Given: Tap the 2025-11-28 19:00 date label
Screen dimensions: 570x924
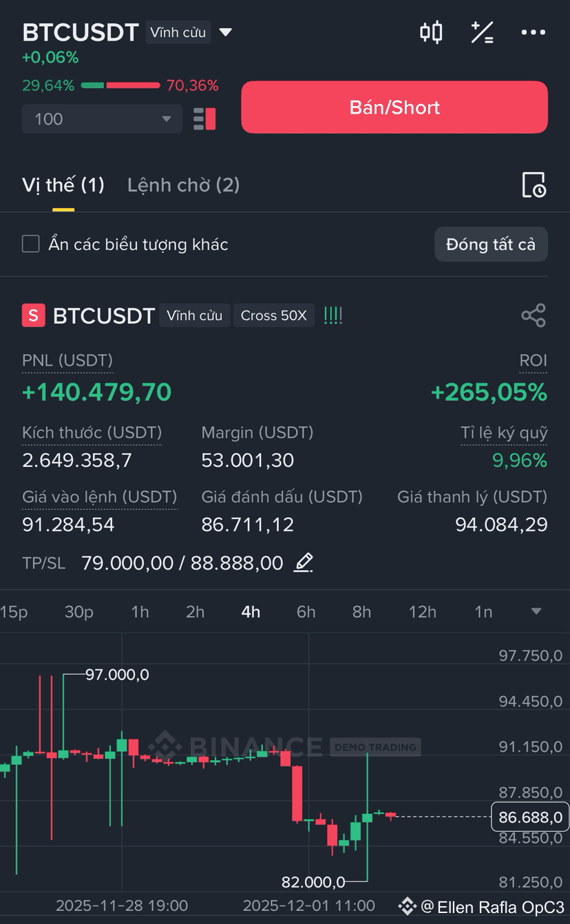Looking at the screenshot, I should 122,905.
